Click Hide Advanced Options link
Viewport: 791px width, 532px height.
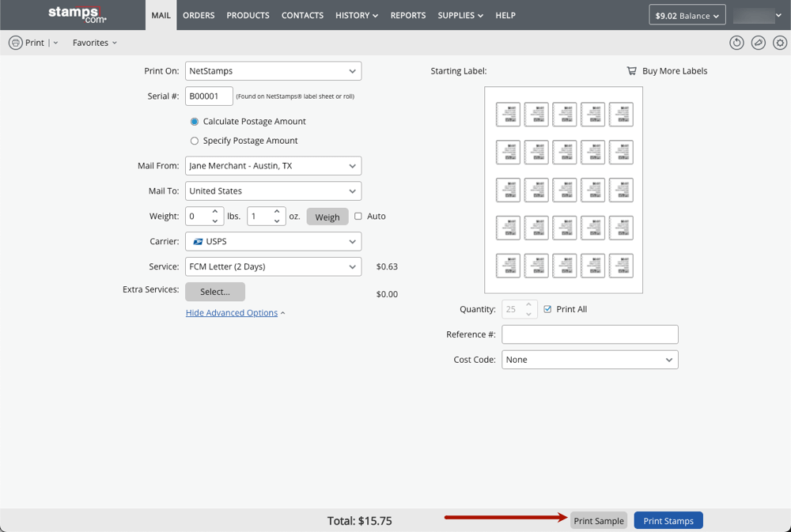tap(232, 313)
